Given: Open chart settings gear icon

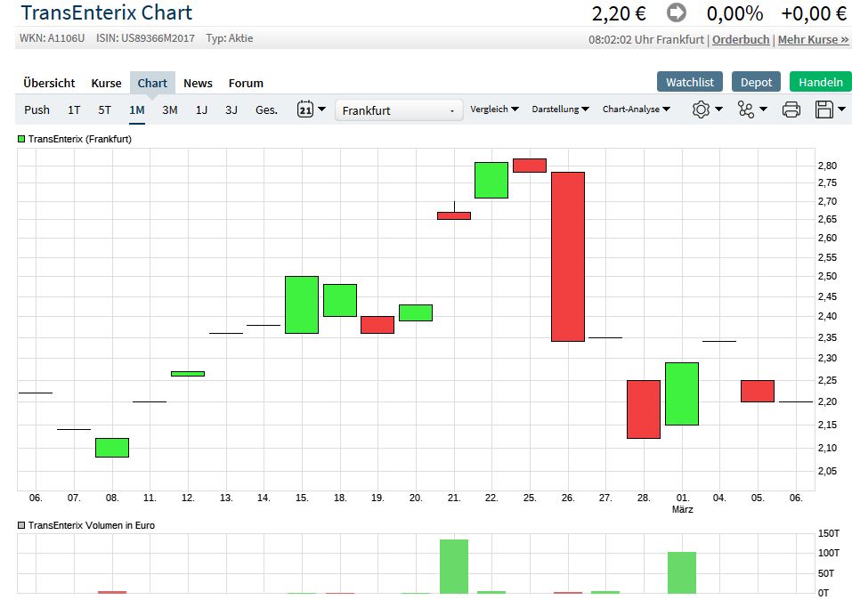Looking at the screenshot, I should point(707,109).
